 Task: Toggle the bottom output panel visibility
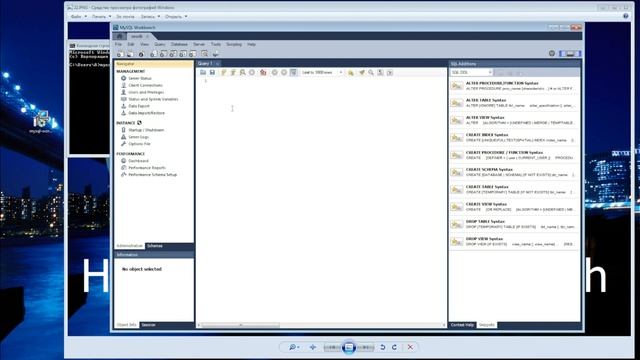(x=570, y=53)
